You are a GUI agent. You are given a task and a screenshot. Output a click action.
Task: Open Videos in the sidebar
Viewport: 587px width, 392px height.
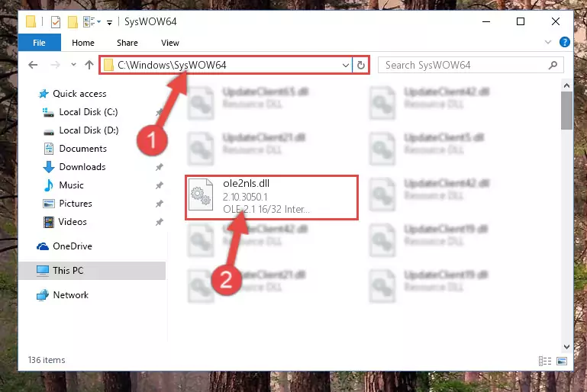pos(73,222)
